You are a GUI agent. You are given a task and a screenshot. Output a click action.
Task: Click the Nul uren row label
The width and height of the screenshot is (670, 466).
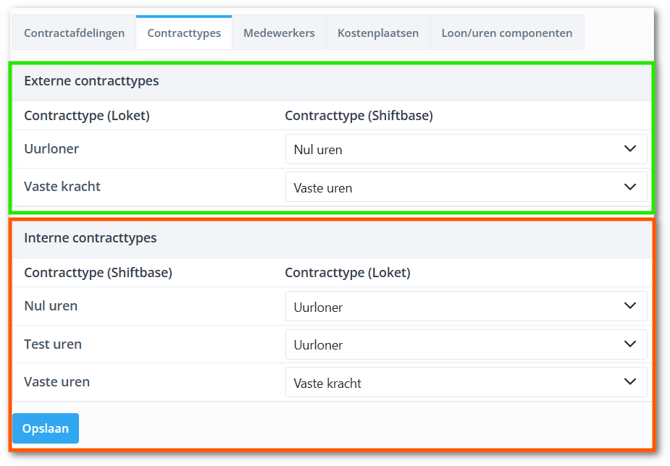point(50,306)
